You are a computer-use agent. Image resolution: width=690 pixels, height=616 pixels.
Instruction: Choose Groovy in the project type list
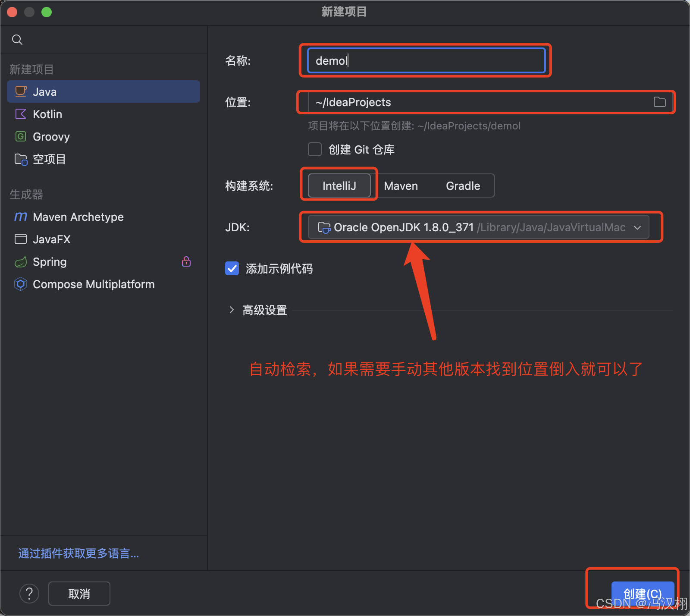tap(103, 136)
